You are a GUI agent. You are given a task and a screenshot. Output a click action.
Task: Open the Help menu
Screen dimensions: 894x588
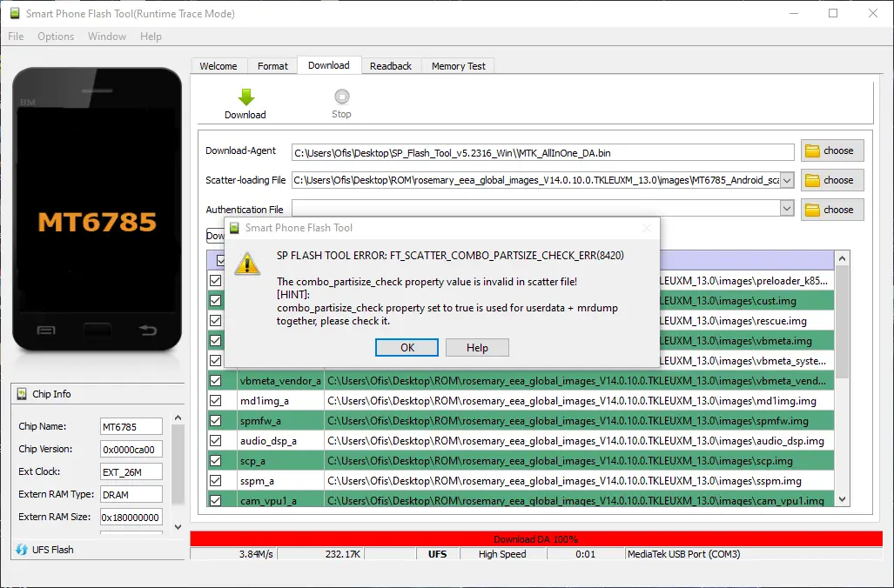tap(151, 37)
